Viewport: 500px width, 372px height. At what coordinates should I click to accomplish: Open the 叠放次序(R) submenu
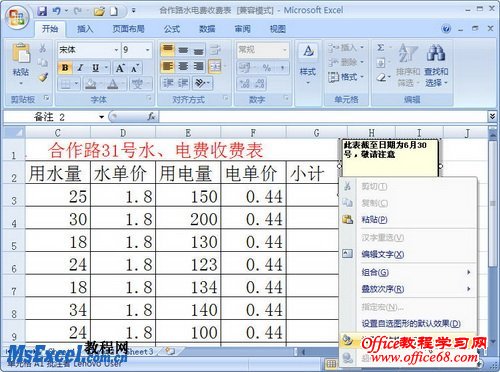pos(408,289)
